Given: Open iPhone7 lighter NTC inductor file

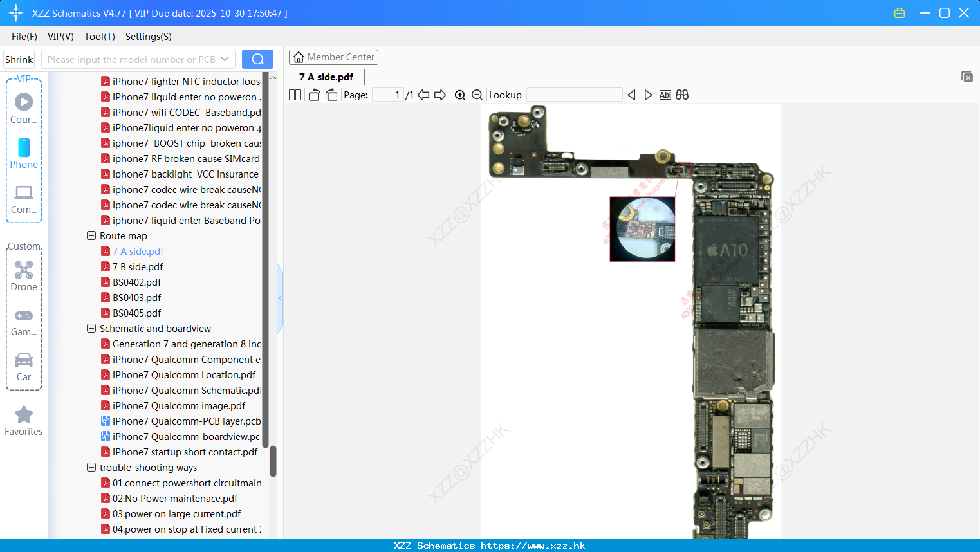Looking at the screenshot, I should [x=187, y=81].
